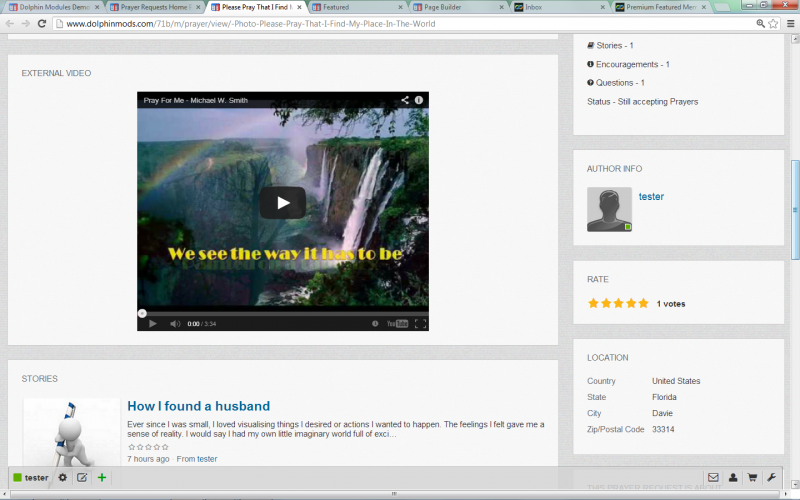Open the wrench icon in bottom toolbar
800x500 pixels.
pos(771,478)
